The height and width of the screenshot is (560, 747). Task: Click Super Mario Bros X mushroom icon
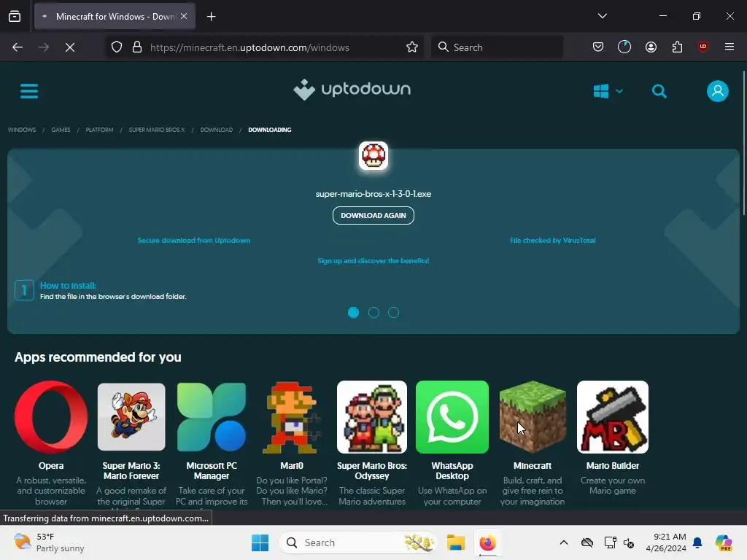[373, 156]
